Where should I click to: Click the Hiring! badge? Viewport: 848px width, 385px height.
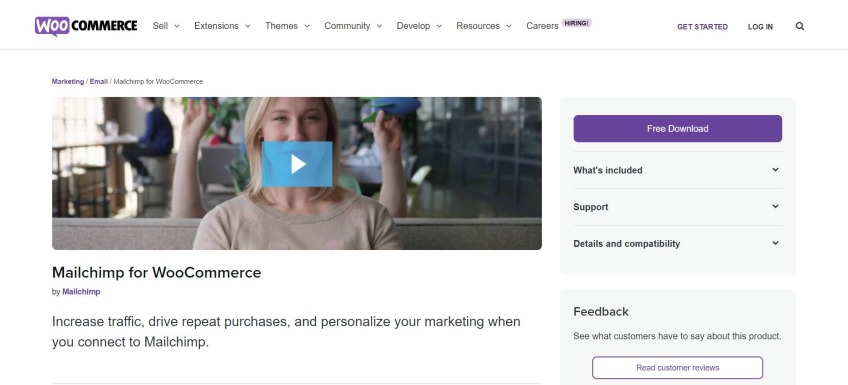coord(577,23)
